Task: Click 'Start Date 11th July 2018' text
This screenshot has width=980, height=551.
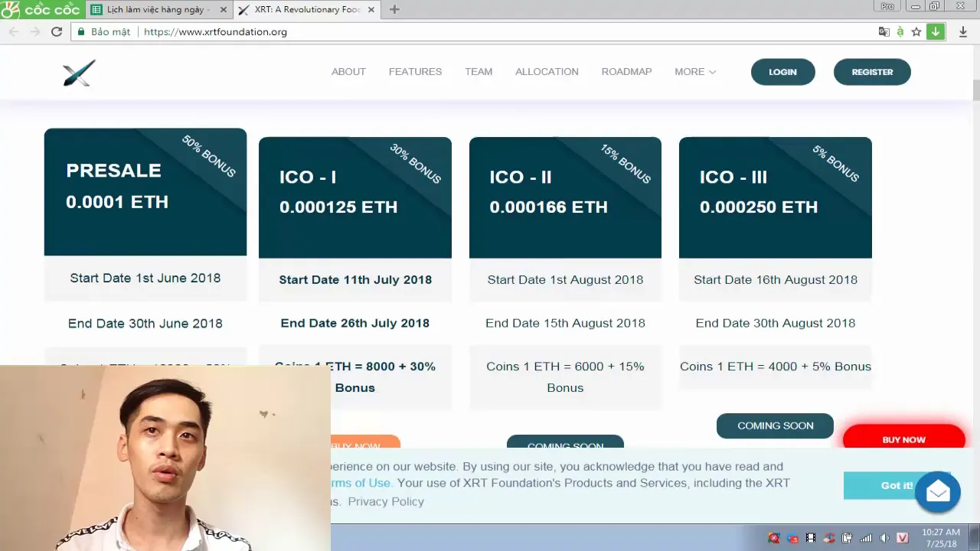Action: coord(355,280)
